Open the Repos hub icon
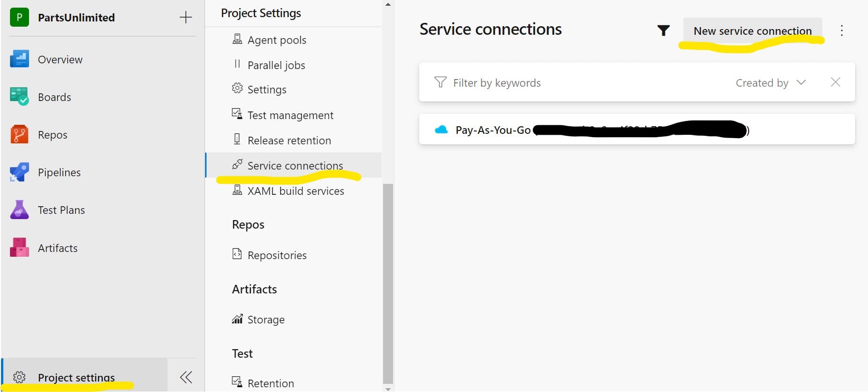 coord(20,134)
